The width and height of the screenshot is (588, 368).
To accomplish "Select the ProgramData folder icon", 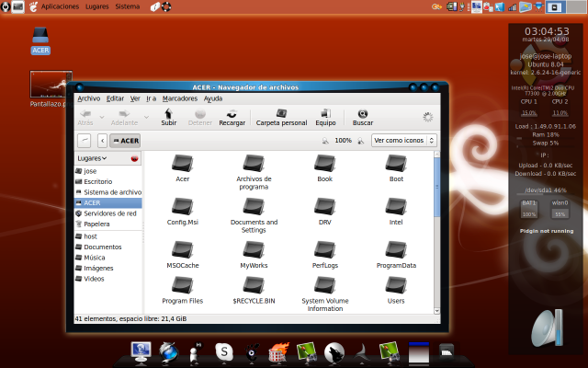I will [x=396, y=249].
